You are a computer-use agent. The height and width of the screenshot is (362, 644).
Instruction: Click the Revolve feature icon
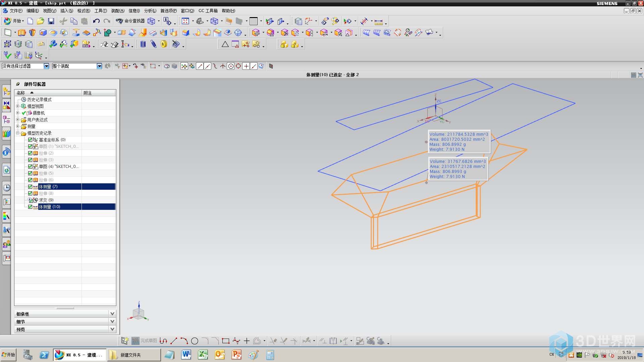pyautogui.click(x=32, y=33)
